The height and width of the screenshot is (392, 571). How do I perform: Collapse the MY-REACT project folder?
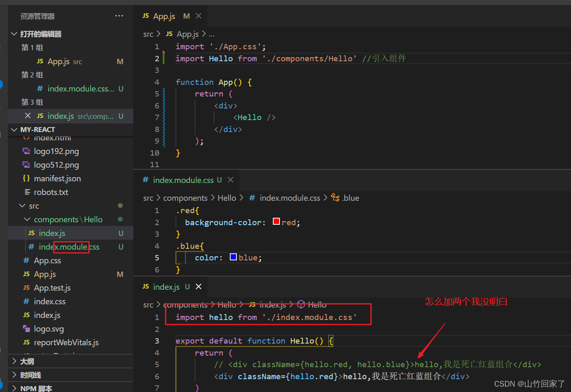[14, 130]
